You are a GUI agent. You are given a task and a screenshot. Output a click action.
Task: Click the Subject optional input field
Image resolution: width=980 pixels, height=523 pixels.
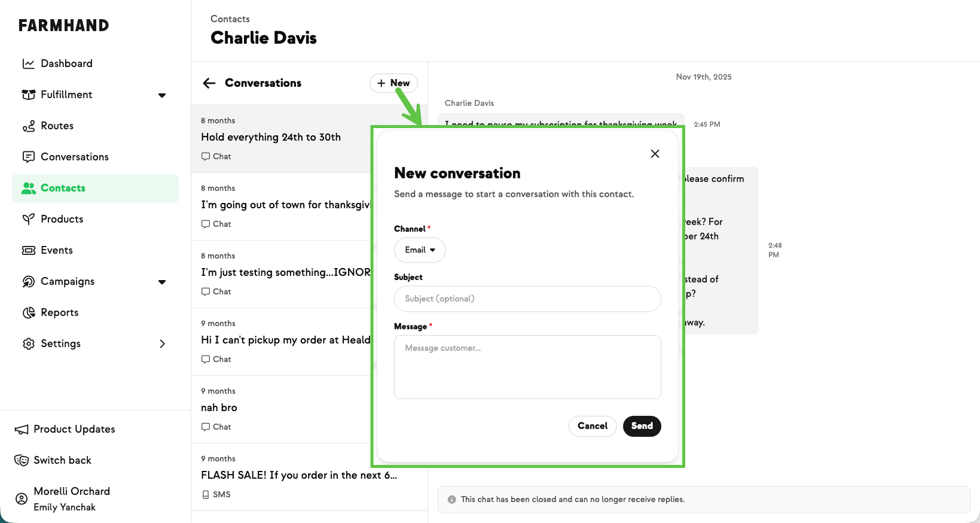(527, 299)
